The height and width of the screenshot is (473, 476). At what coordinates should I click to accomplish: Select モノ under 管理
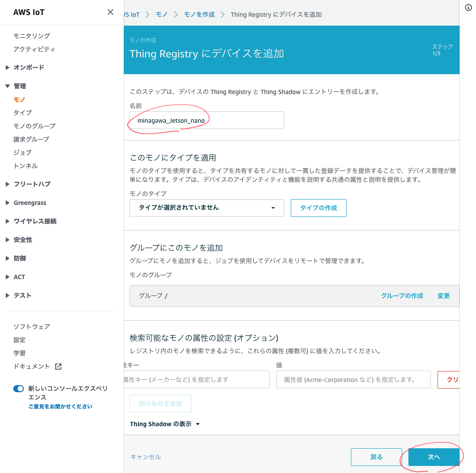19,99
